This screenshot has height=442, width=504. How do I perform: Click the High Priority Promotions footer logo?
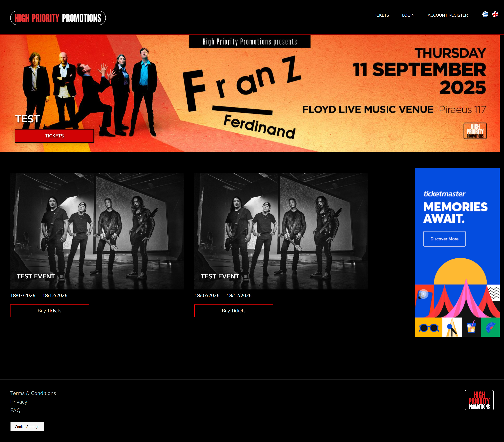pyautogui.click(x=479, y=400)
